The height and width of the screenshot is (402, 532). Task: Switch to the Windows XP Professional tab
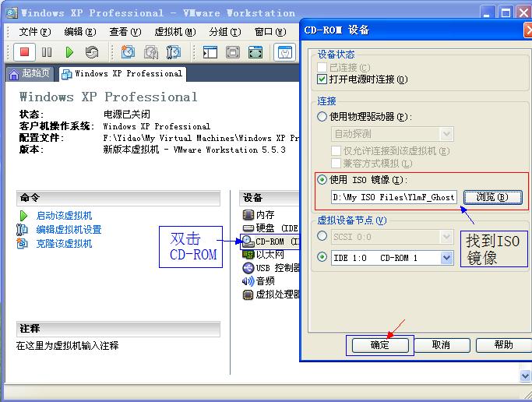tap(122, 73)
